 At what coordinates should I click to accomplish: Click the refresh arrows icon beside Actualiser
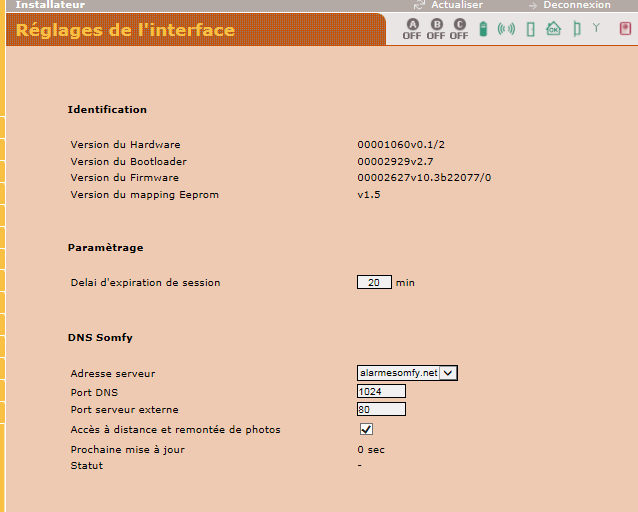[419, 5]
